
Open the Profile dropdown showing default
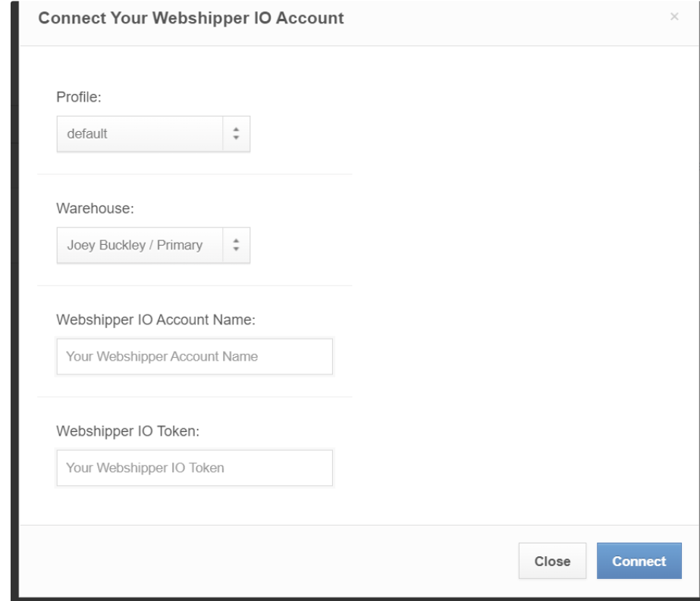pyautogui.click(x=153, y=134)
